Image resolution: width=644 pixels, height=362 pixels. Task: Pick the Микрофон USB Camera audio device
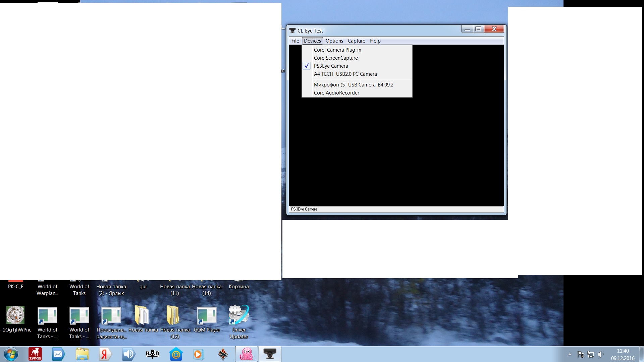pos(357,85)
